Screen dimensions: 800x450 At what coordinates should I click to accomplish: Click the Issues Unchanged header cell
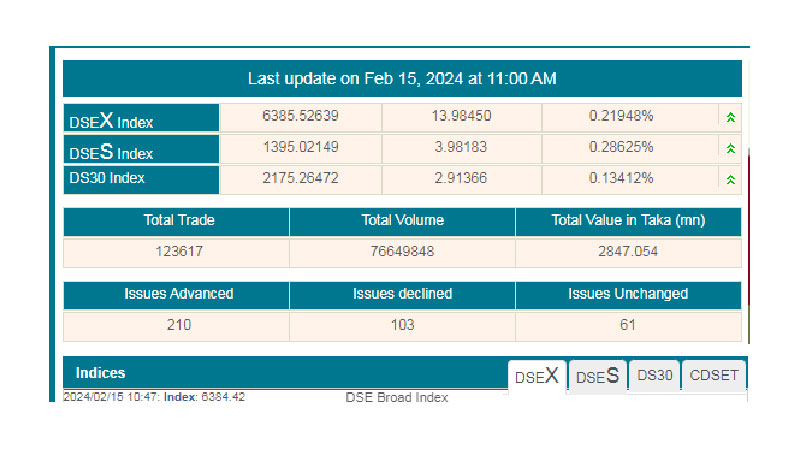[x=628, y=294]
